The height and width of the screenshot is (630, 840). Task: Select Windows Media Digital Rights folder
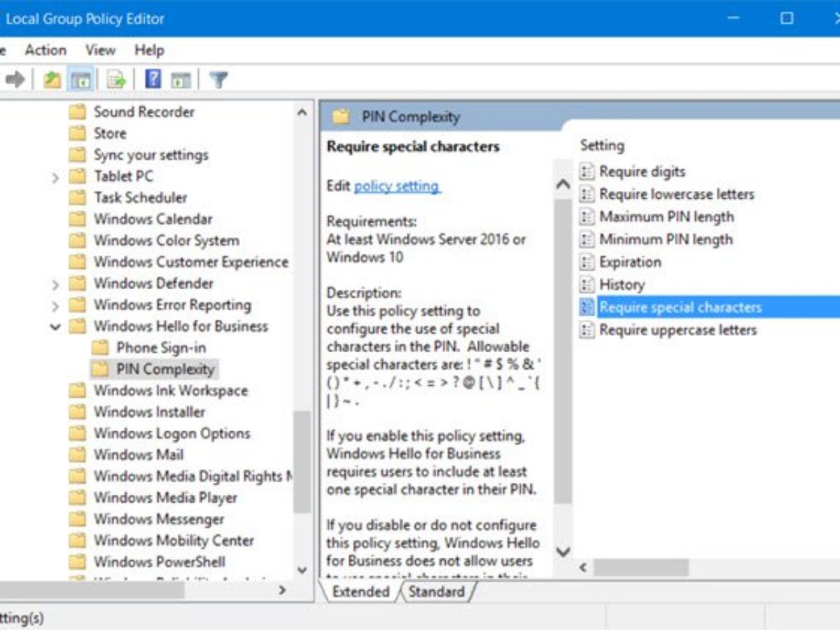point(193,476)
